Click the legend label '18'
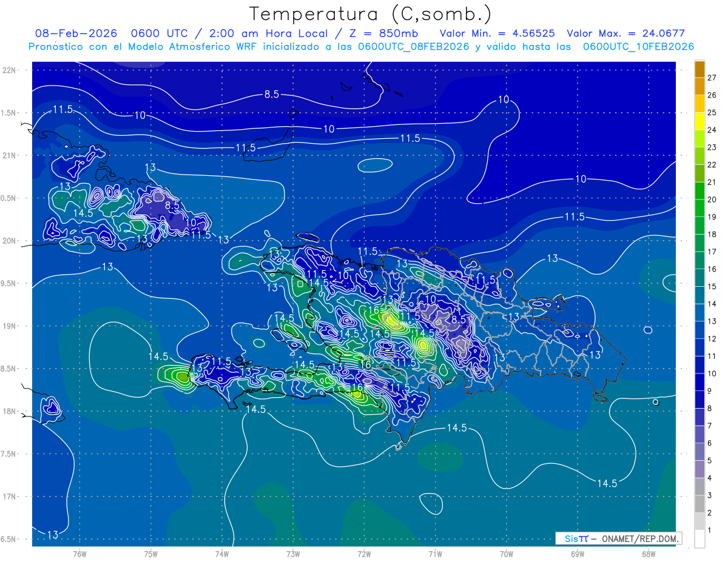This screenshot has width=728, height=562. click(712, 234)
